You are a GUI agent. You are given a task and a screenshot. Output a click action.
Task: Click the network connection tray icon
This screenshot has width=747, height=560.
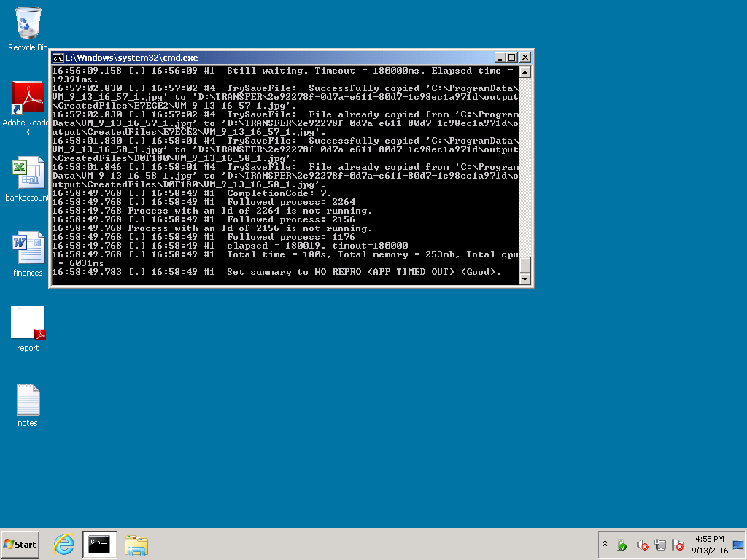tap(660, 545)
